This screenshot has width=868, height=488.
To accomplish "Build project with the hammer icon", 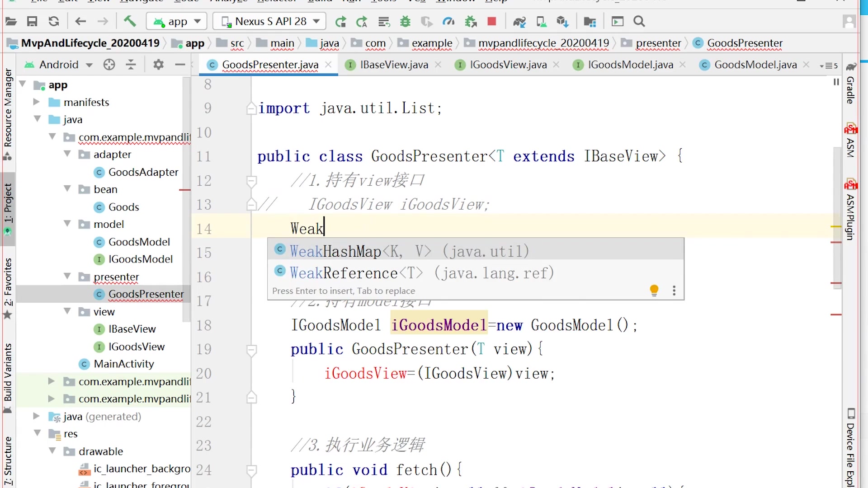I will pos(130,21).
